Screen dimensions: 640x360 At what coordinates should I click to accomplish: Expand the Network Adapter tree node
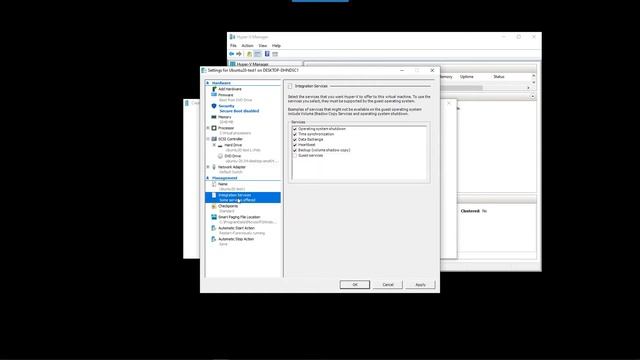208,167
